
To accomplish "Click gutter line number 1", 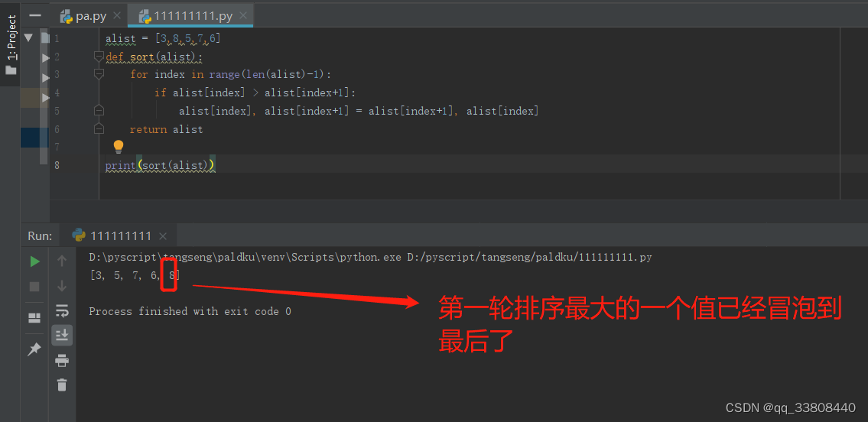I will (x=57, y=39).
